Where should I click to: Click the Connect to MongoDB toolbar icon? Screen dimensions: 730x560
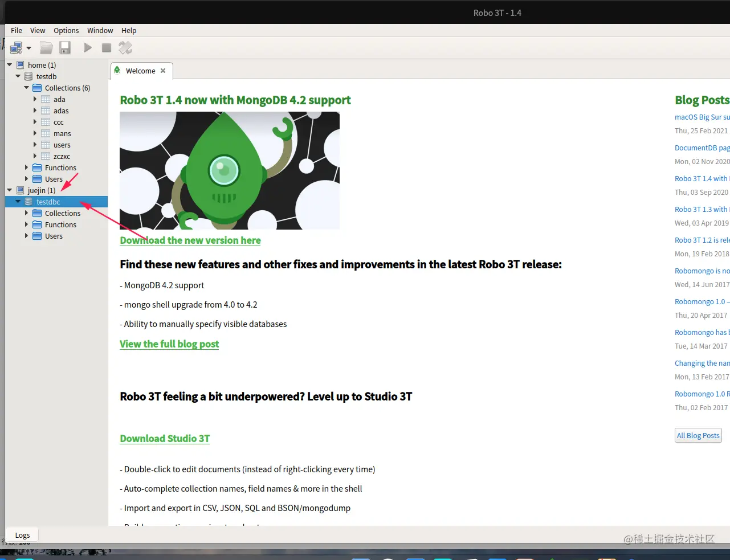(17, 48)
